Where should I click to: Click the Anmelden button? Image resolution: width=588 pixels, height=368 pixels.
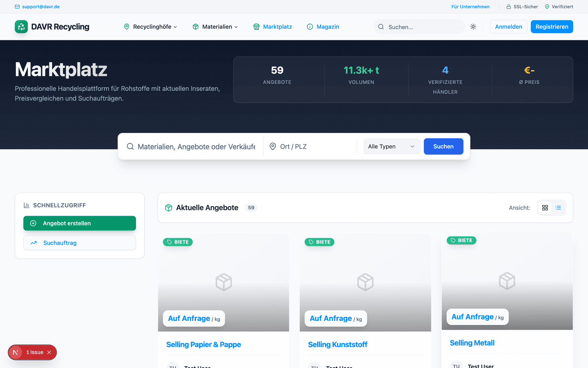508,26
